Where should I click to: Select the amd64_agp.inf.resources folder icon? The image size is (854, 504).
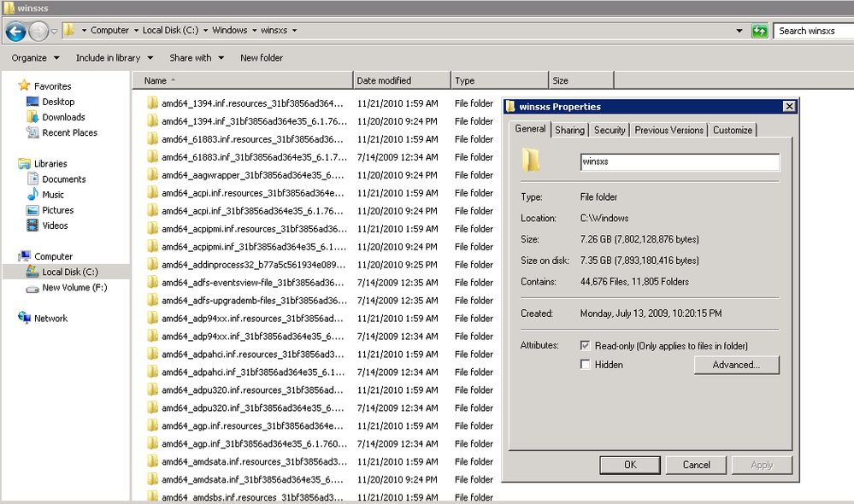coord(152,425)
